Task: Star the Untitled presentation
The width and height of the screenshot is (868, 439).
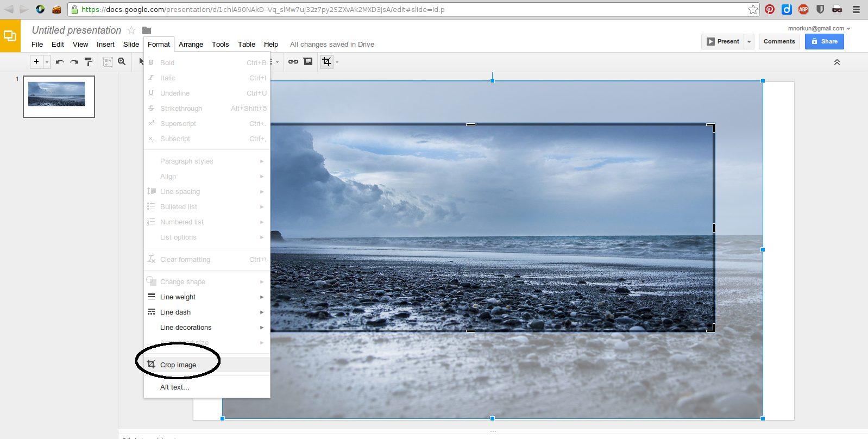Action: [131, 30]
